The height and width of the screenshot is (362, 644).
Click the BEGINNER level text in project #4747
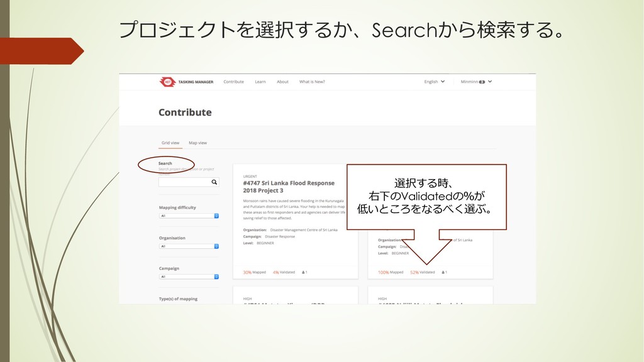tap(265, 243)
